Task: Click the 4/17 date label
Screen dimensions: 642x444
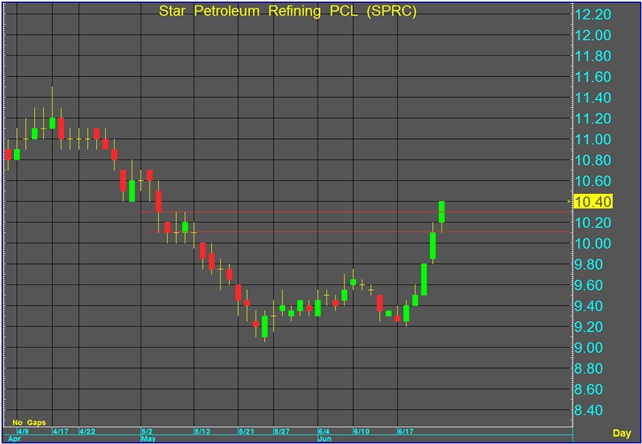Action: 61,432
